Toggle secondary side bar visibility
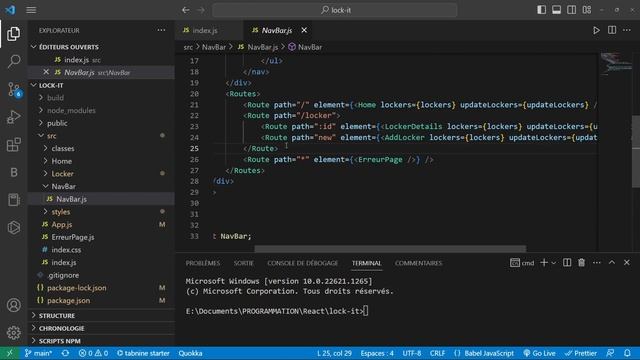Image resolution: width=640 pixels, height=360 pixels. (571, 10)
